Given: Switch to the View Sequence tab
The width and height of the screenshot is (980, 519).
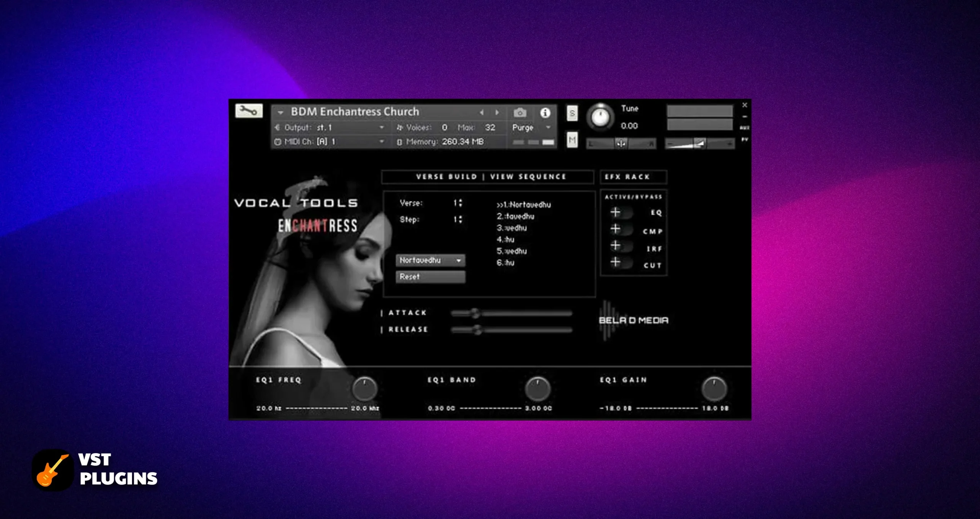Looking at the screenshot, I should click(528, 177).
